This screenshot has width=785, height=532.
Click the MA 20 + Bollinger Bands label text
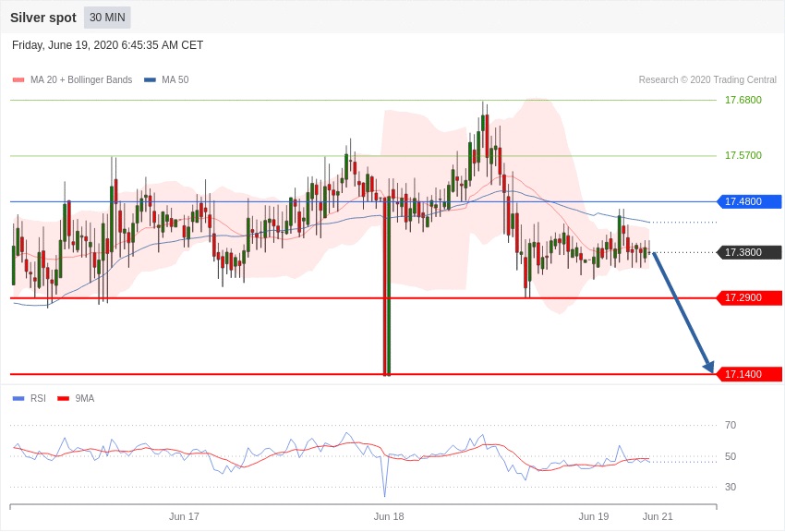click(x=81, y=80)
